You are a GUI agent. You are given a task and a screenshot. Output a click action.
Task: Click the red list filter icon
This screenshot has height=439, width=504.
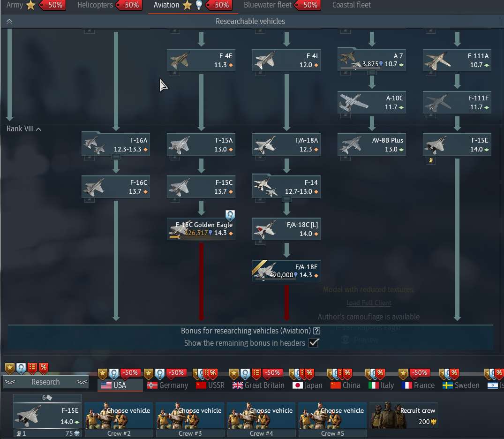pyautogui.click(x=32, y=368)
